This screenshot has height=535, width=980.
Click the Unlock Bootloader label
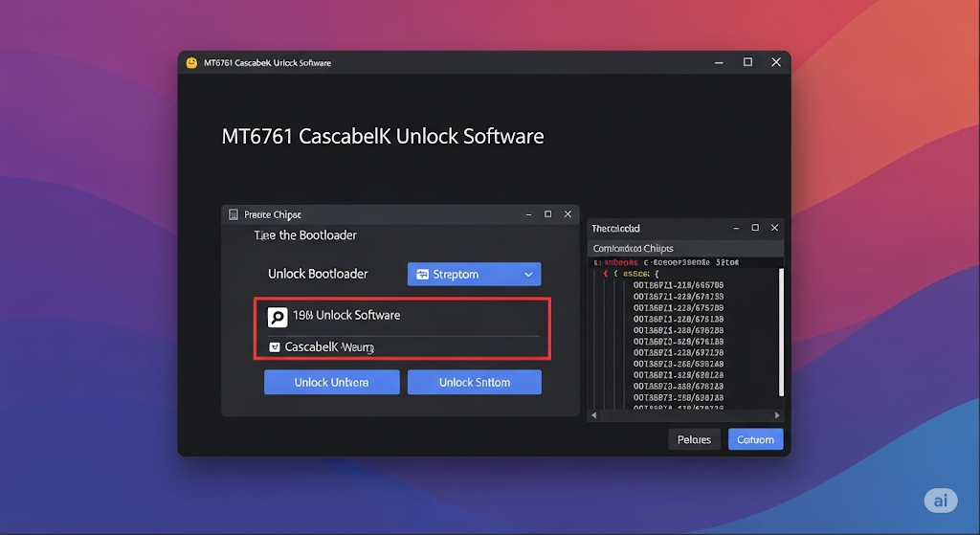coord(318,274)
